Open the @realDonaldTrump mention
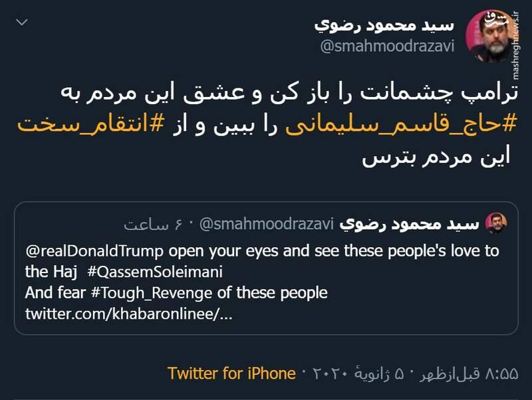Screen dimensions: 532x400 [x=95, y=252]
